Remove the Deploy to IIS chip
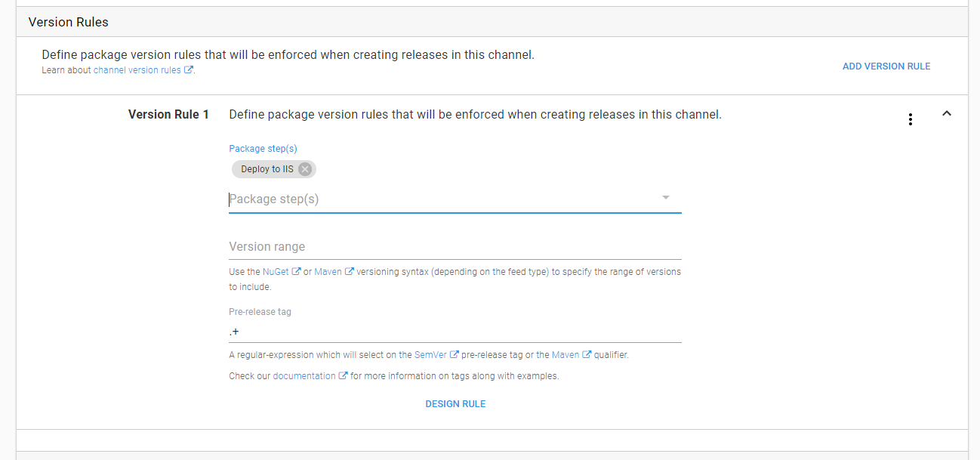980x460 pixels. point(305,169)
